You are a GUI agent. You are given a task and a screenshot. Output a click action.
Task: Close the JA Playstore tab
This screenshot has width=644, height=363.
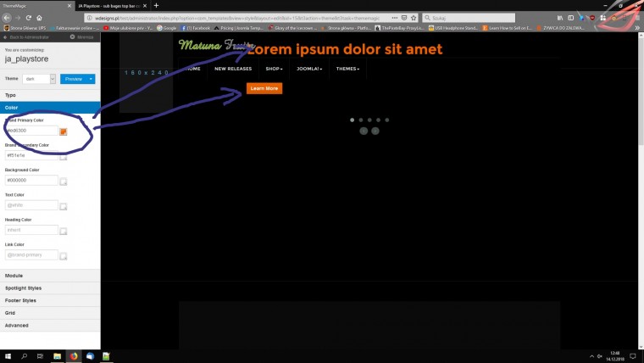[145, 6]
